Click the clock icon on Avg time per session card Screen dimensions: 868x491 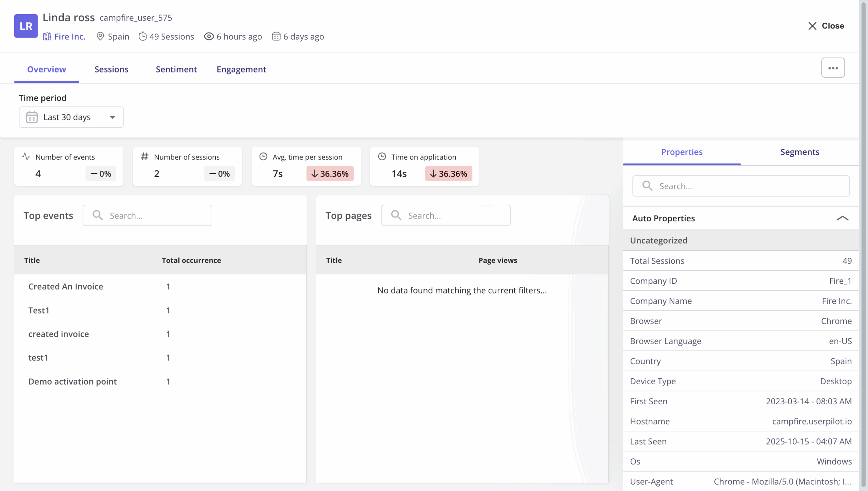tap(263, 156)
